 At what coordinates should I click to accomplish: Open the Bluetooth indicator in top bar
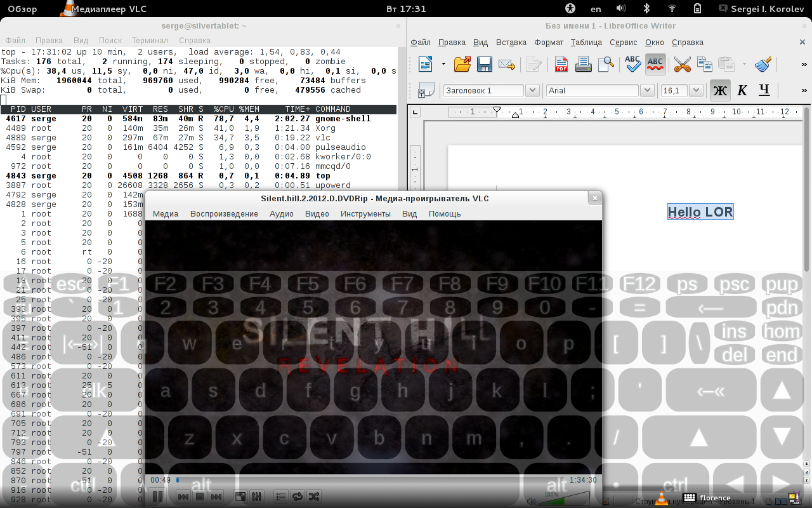pos(647,9)
